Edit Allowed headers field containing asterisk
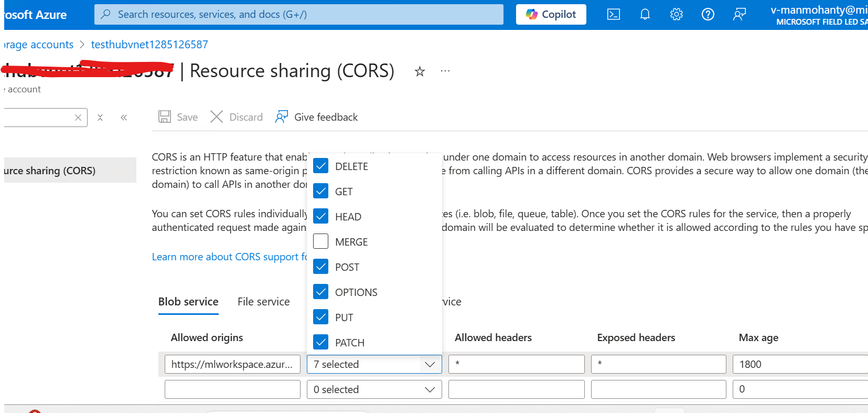 [x=517, y=364]
